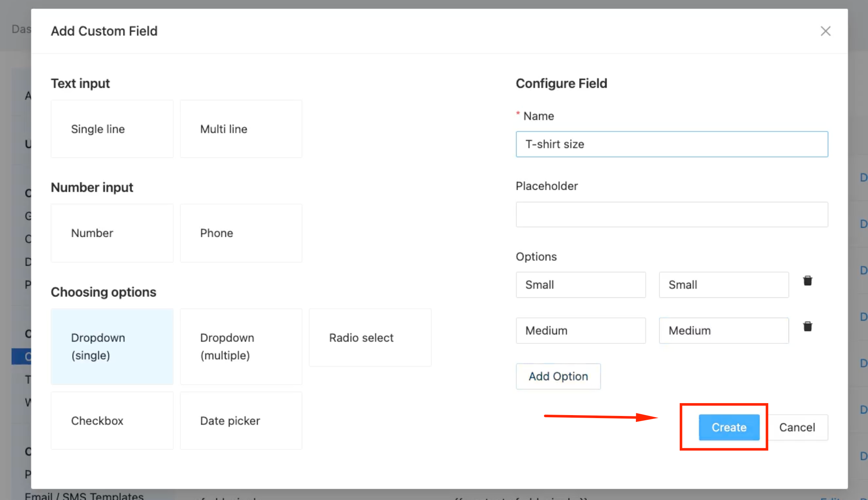Select Single line field type
Viewport: 868px width, 500px height.
(x=112, y=129)
